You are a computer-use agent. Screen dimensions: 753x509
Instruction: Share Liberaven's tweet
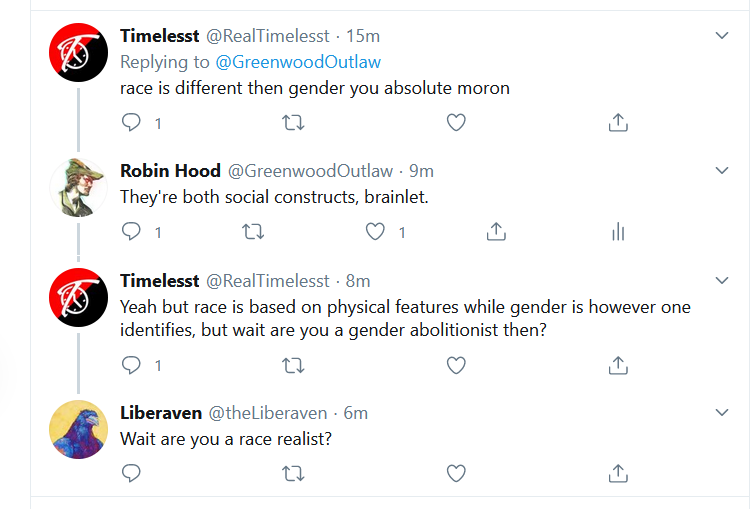tap(618, 473)
